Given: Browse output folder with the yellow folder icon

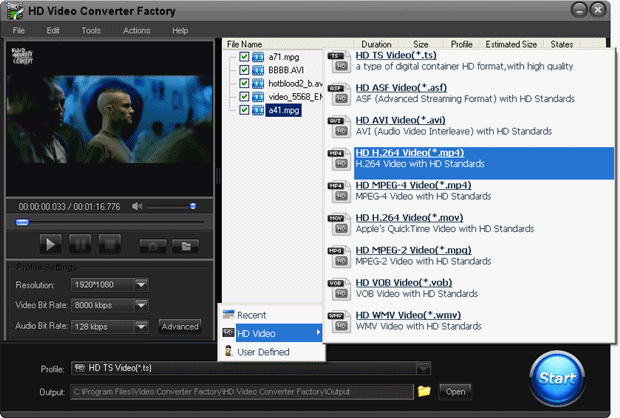Looking at the screenshot, I should [424, 391].
